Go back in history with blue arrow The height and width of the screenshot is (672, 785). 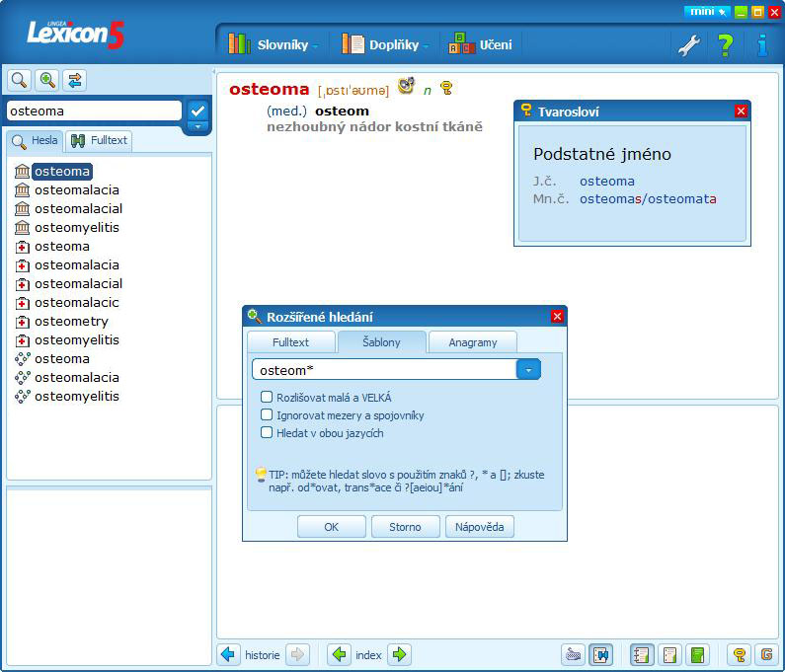click(228, 654)
